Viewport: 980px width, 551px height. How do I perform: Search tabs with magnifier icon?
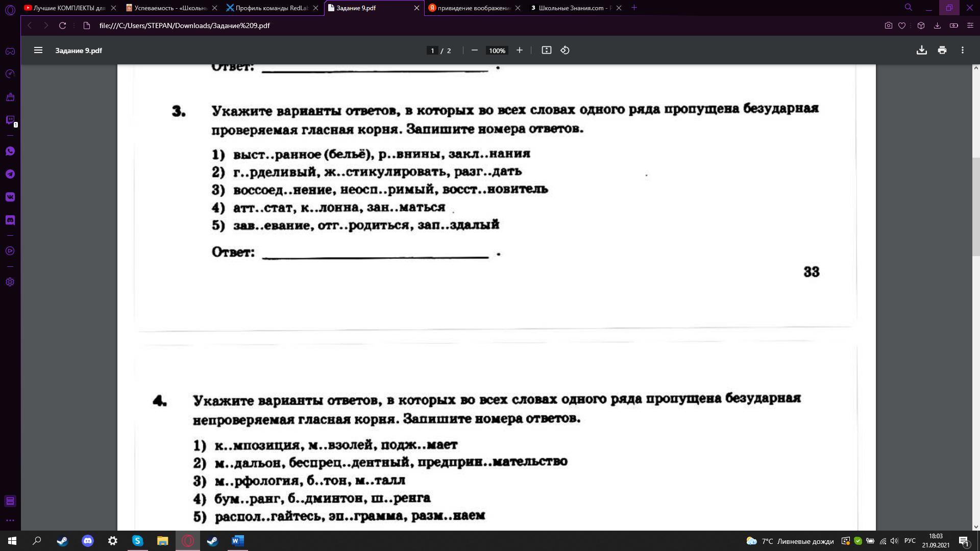(908, 8)
